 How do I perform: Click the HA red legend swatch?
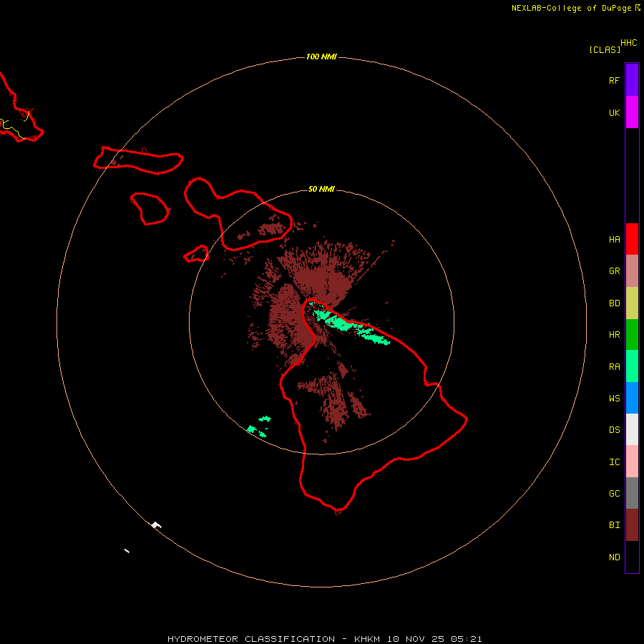632,239
